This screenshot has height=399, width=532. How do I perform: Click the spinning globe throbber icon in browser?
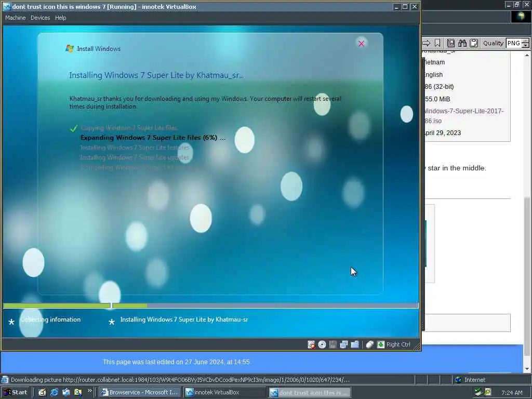521,17
